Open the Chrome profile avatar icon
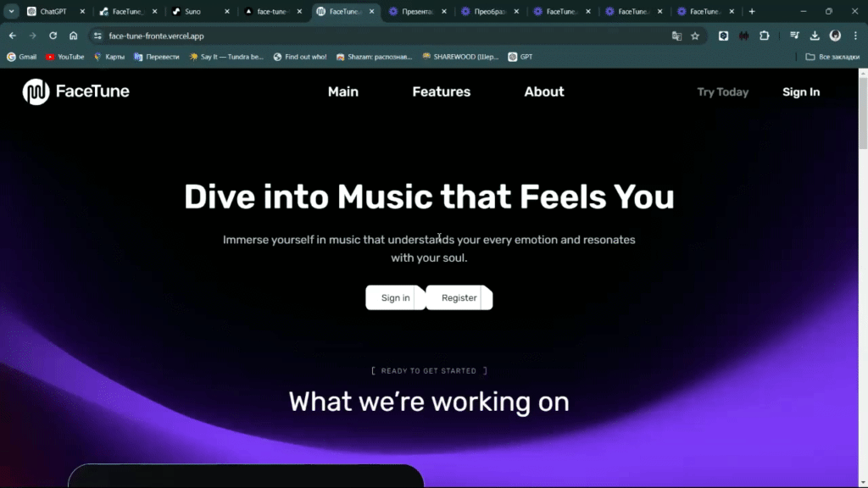Screen dimensions: 868x488 (837, 36)
